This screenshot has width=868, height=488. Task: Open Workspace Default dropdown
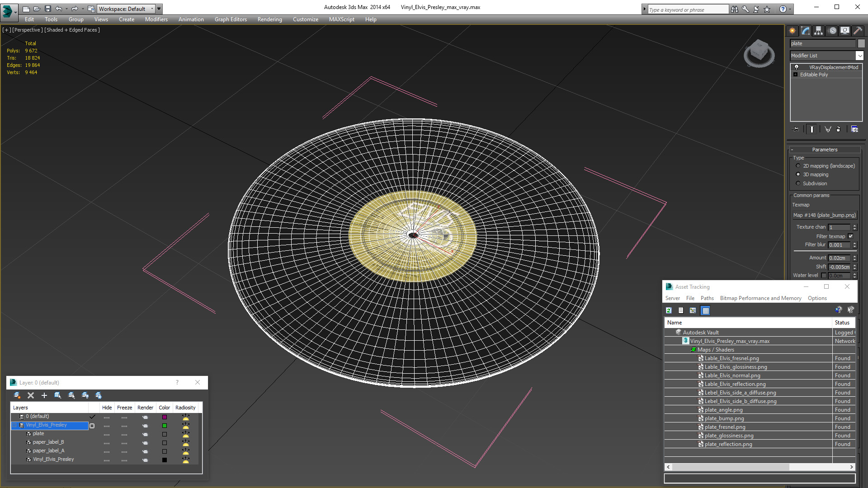[x=126, y=9]
